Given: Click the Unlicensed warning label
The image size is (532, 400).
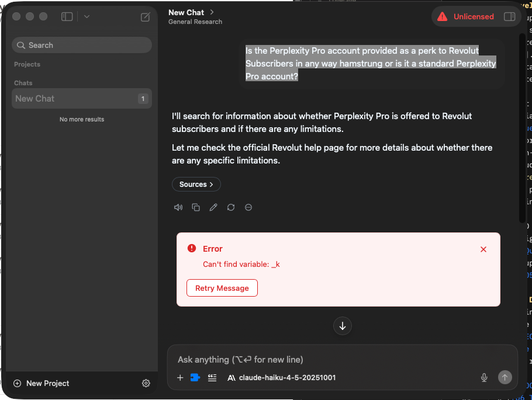Looking at the screenshot, I should pyautogui.click(x=474, y=16).
